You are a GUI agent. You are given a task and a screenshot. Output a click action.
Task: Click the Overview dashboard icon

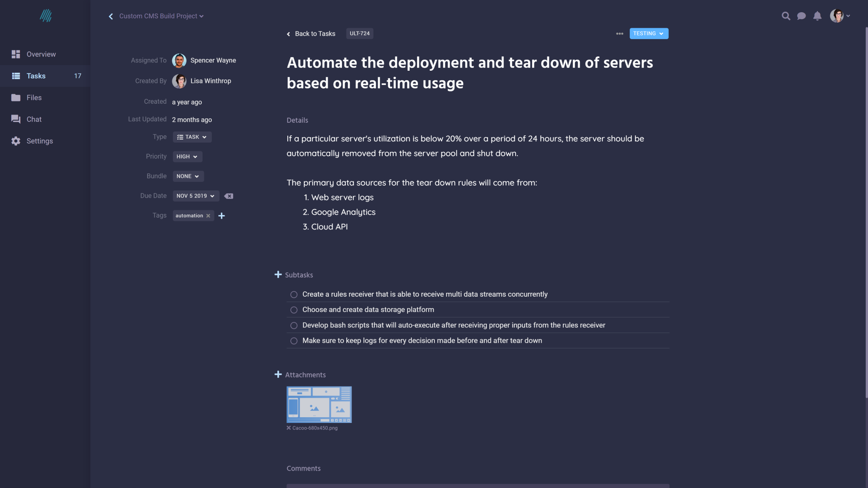[x=16, y=54]
